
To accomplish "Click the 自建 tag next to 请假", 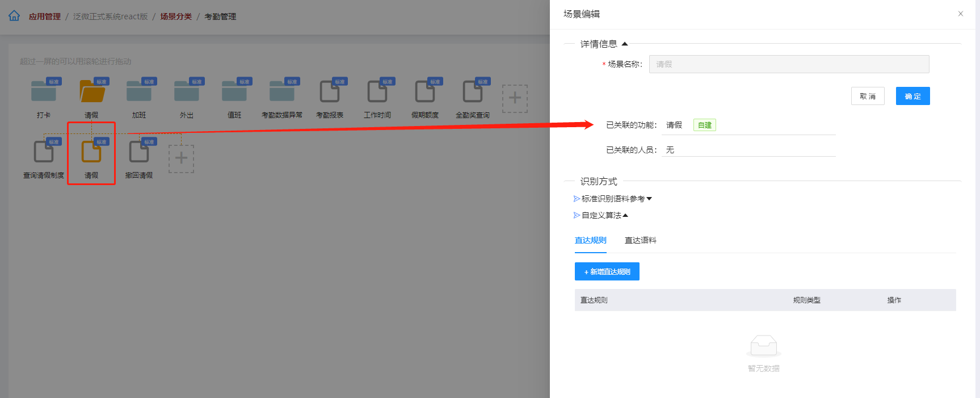I will pos(705,125).
